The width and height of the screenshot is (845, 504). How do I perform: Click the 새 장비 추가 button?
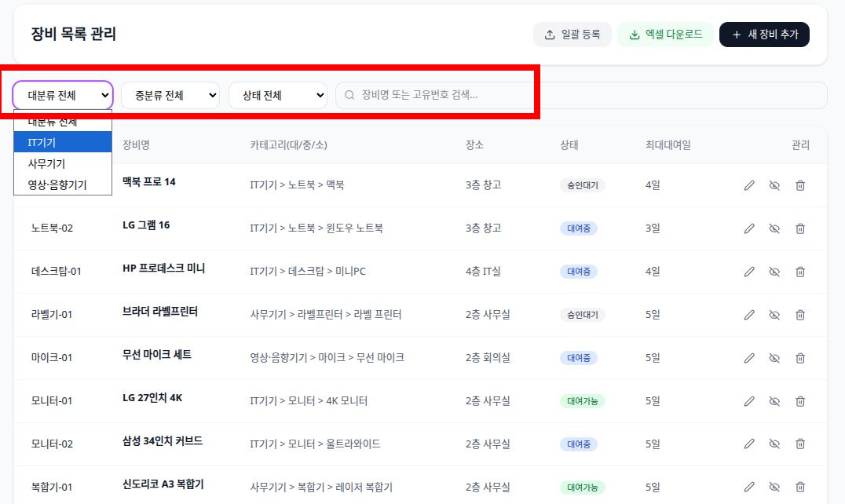tap(764, 35)
